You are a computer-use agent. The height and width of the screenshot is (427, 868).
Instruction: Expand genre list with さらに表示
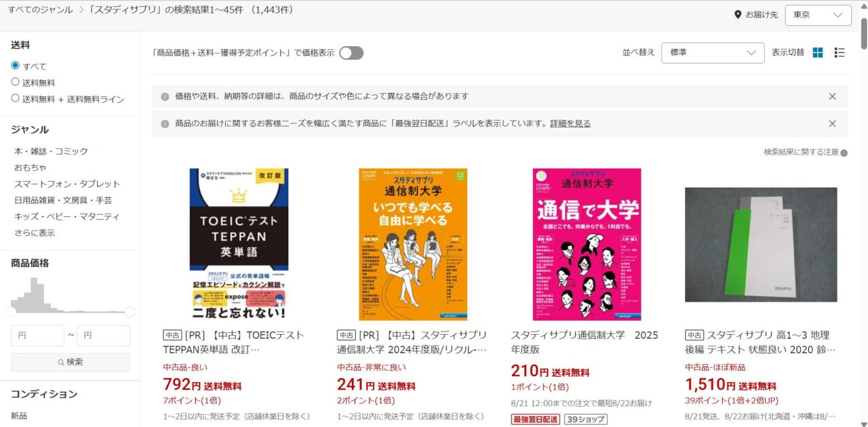[35, 232]
